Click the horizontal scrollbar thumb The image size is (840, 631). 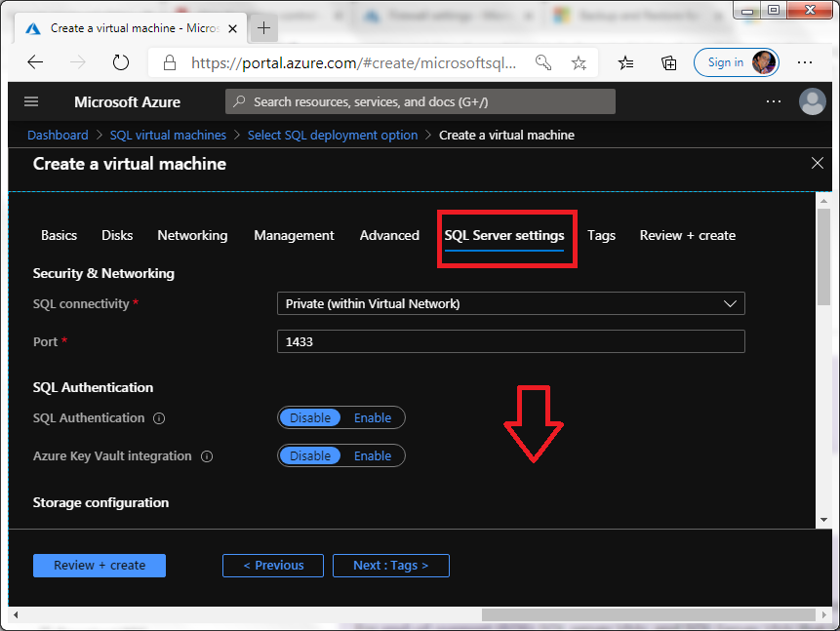[649, 614]
